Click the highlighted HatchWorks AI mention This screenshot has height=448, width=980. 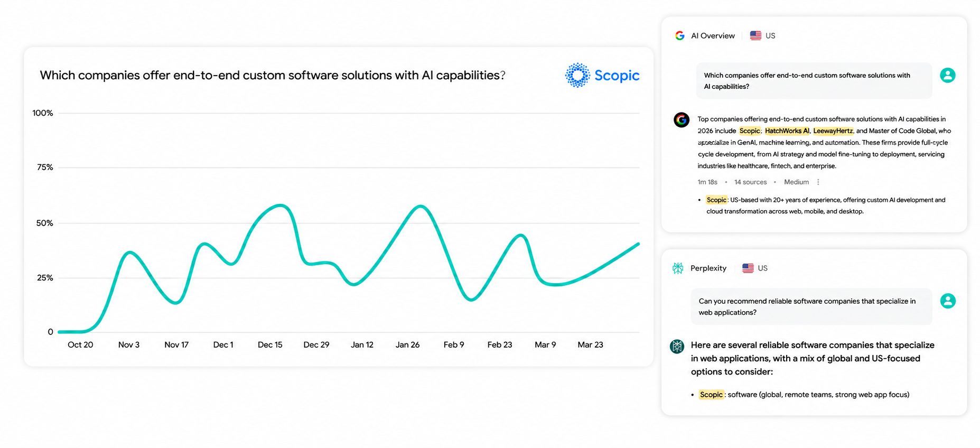pyautogui.click(x=787, y=131)
